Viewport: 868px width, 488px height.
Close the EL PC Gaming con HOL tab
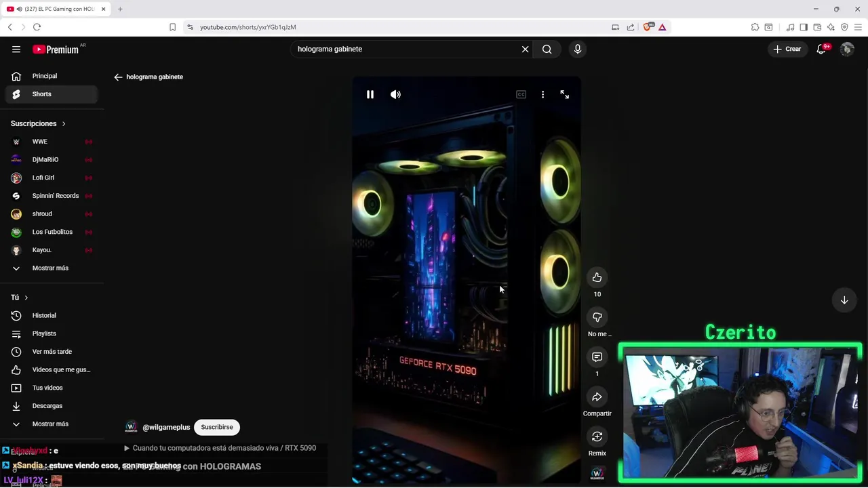104,9
